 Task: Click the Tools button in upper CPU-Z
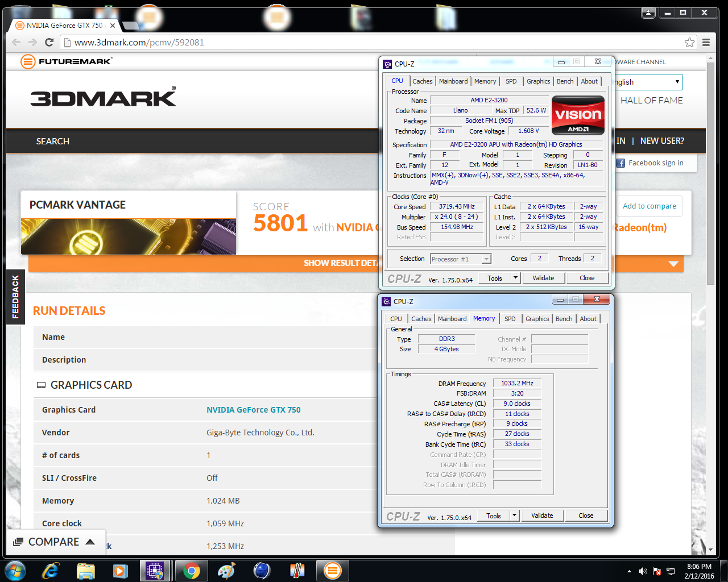point(495,278)
